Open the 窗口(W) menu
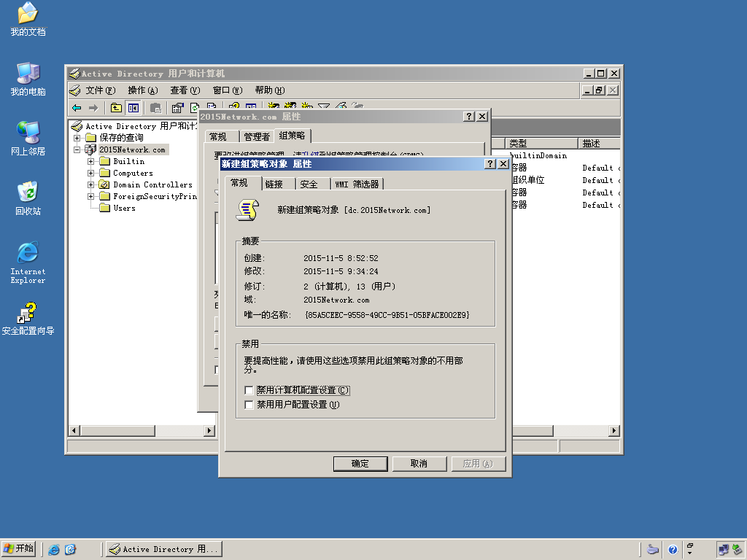The image size is (747, 560). (x=228, y=90)
